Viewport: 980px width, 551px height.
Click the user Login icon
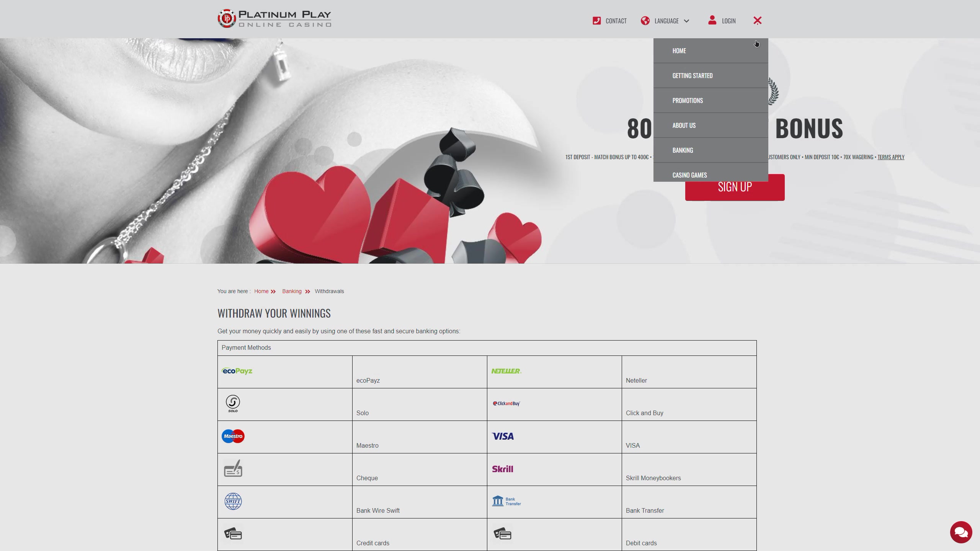click(x=712, y=20)
